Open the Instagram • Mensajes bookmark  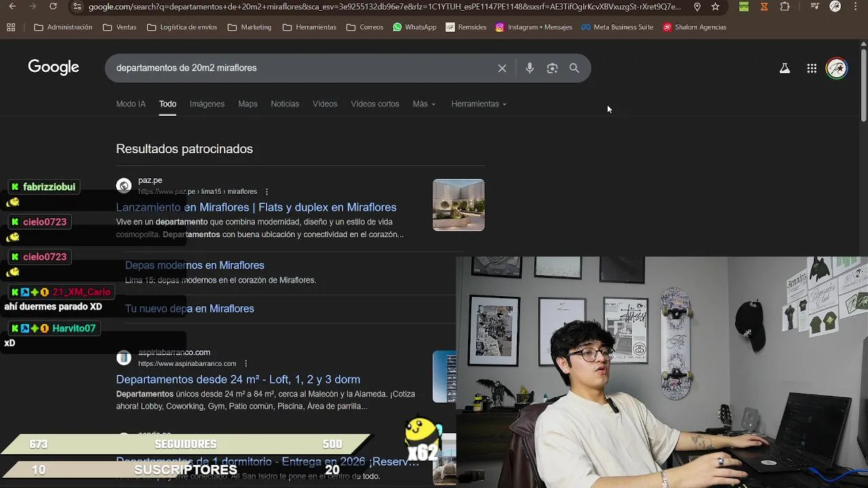[x=534, y=27]
